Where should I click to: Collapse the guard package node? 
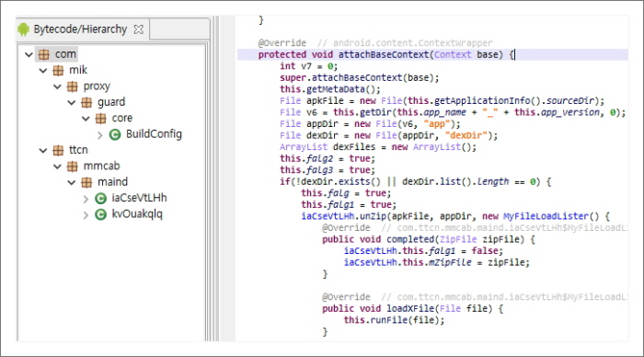tap(72, 102)
